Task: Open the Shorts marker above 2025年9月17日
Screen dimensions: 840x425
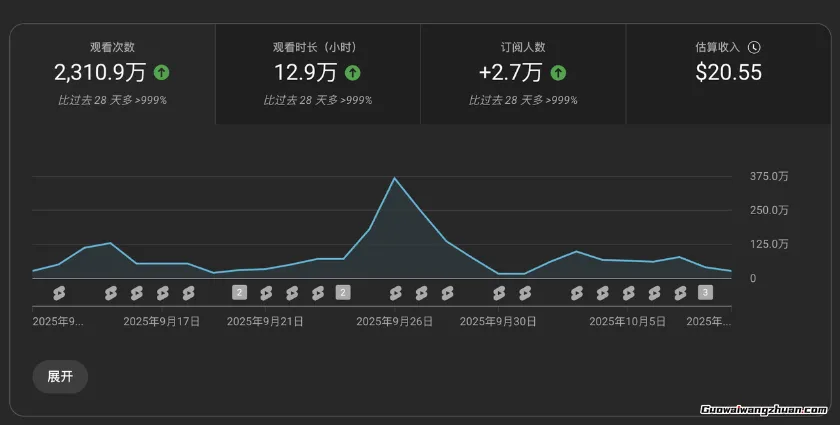Action: (162, 293)
